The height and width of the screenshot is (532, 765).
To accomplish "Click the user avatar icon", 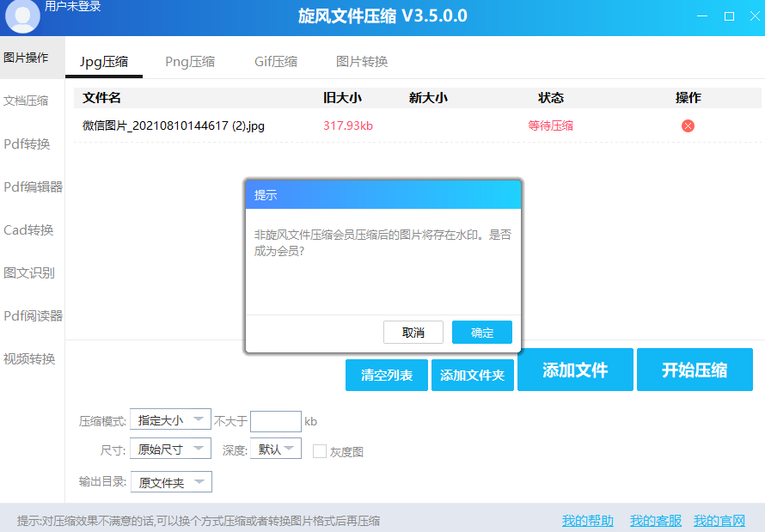I will point(22,15).
